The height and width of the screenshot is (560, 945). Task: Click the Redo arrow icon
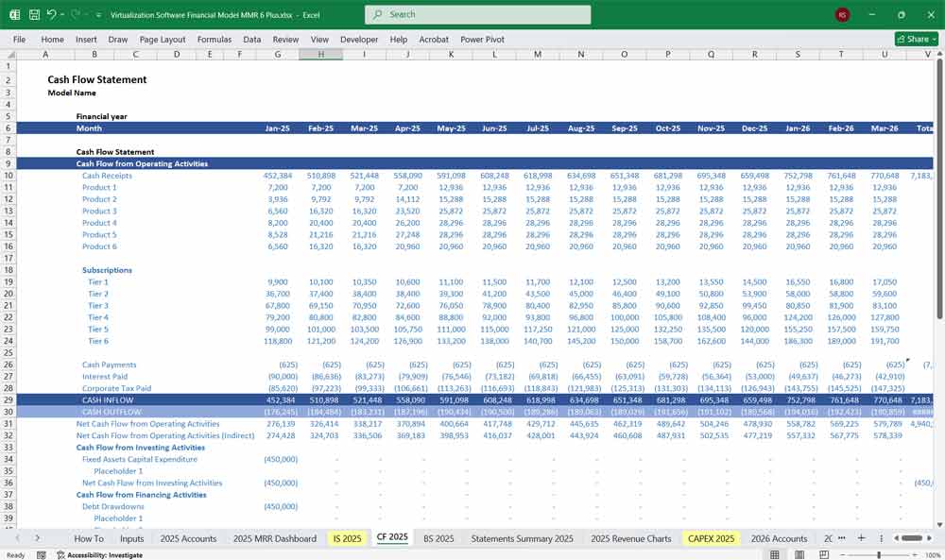pyautogui.click(x=76, y=14)
